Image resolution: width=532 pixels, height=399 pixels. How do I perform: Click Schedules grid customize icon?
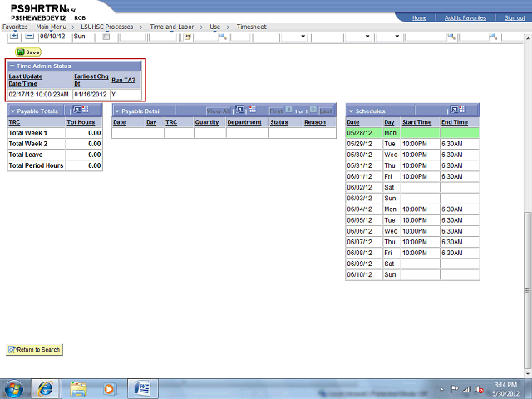[457, 110]
